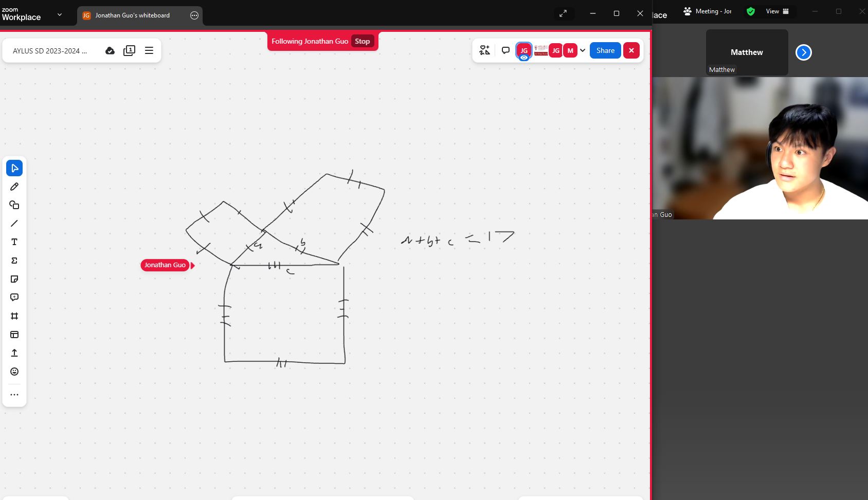Screen dimensions: 868x500
Task: Switch to Jonathan Guo's whiteboard tab
Action: pyautogui.click(x=133, y=15)
